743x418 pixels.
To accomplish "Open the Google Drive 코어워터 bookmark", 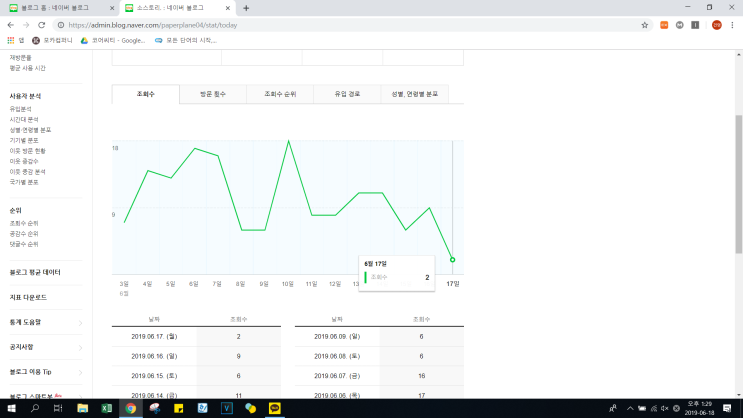I will (x=113, y=40).
